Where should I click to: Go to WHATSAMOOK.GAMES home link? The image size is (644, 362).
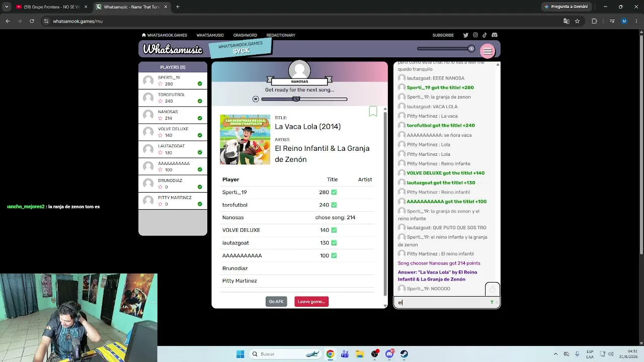tap(165, 35)
